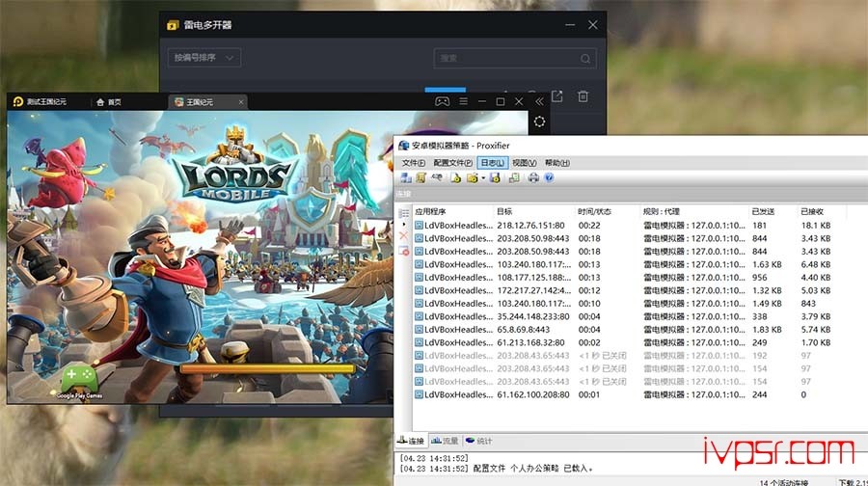Close the 王国纪元 tab
The image size is (868, 486).
click(x=241, y=102)
